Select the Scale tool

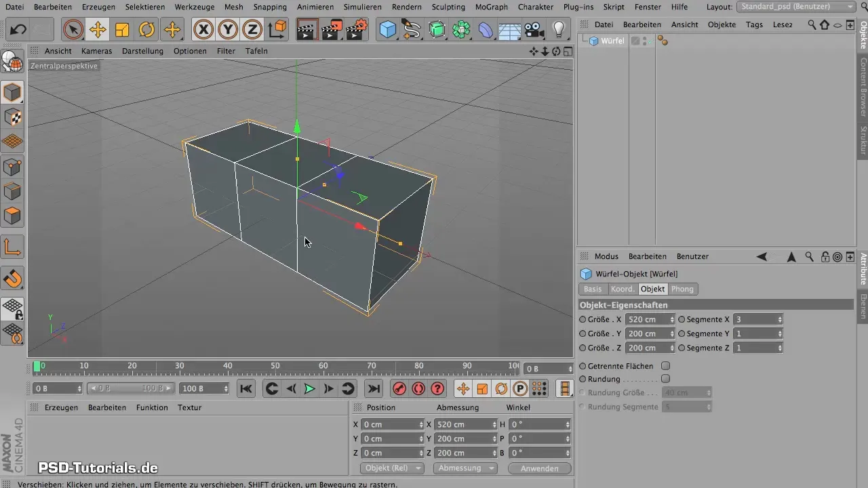(x=122, y=30)
